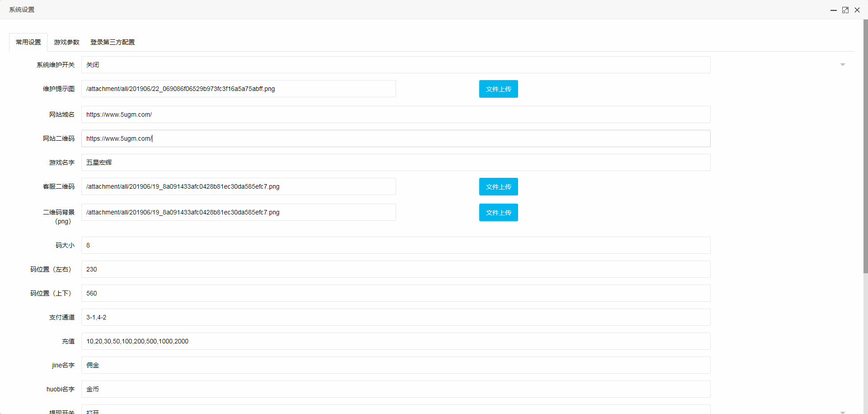868x414 pixels.
Task: Minimize the 系统设置 window
Action: (833, 10)
